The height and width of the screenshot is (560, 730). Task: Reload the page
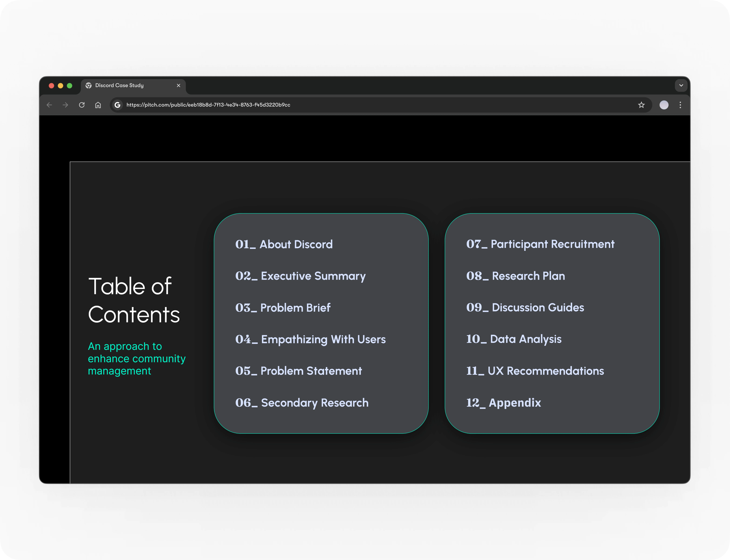click(82, 105)
